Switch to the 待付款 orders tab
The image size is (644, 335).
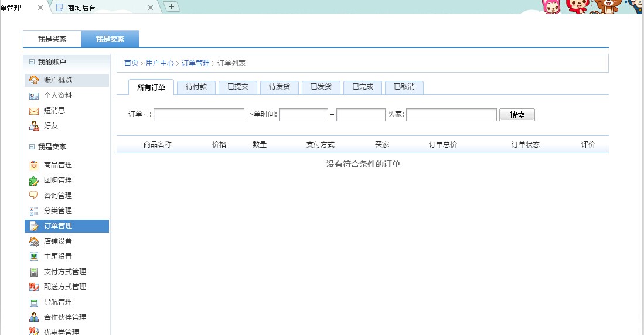pos(196,87)
